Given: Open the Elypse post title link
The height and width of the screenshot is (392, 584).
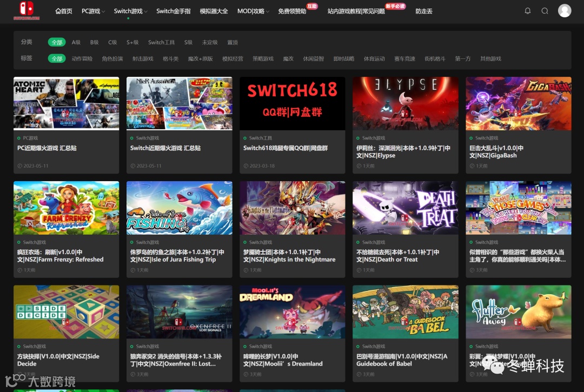Looking at the screenshot, I should click(403, 152).
